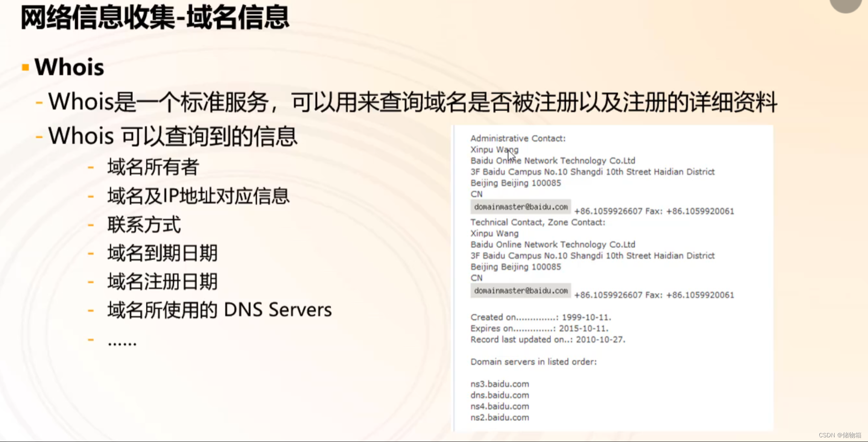The width and height of the screenshot is (868, 442).
Task: Click the ns3.baidu.com server entry
Action: coord(500,384)
